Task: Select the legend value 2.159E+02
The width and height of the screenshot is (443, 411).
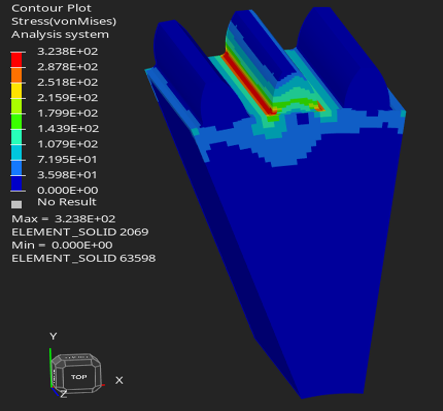Action: point(67,97)
